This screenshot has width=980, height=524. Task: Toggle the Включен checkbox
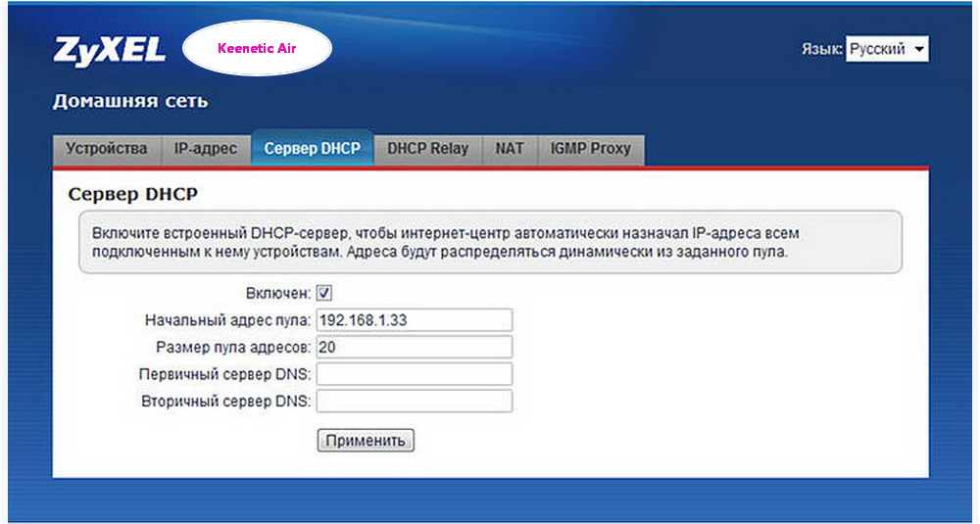point(324,292)
